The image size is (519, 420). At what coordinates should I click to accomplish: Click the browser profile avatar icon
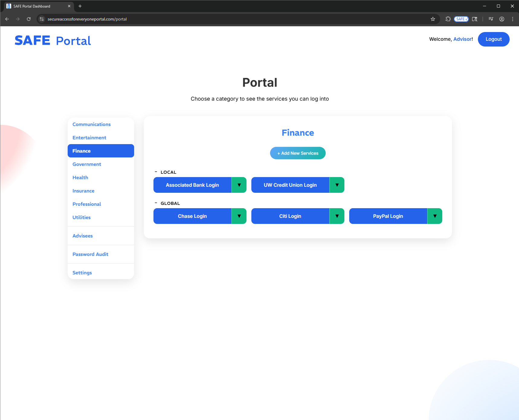(501, 19)
